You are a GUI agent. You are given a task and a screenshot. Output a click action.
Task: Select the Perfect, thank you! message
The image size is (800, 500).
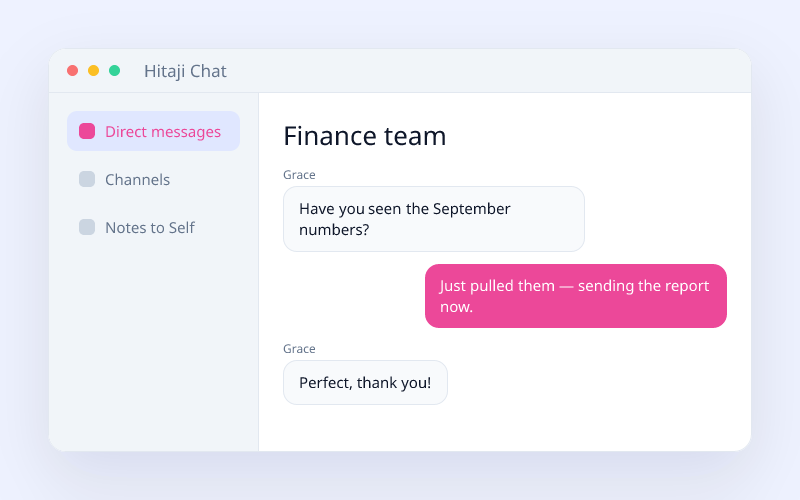pyautogui.click(x=365, y=383)
